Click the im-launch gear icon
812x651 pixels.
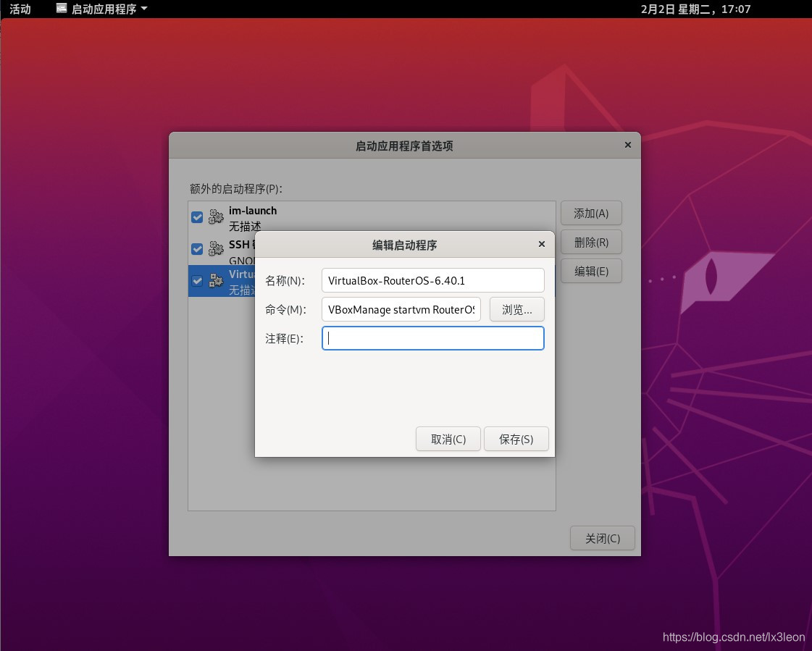coord(216,217)
